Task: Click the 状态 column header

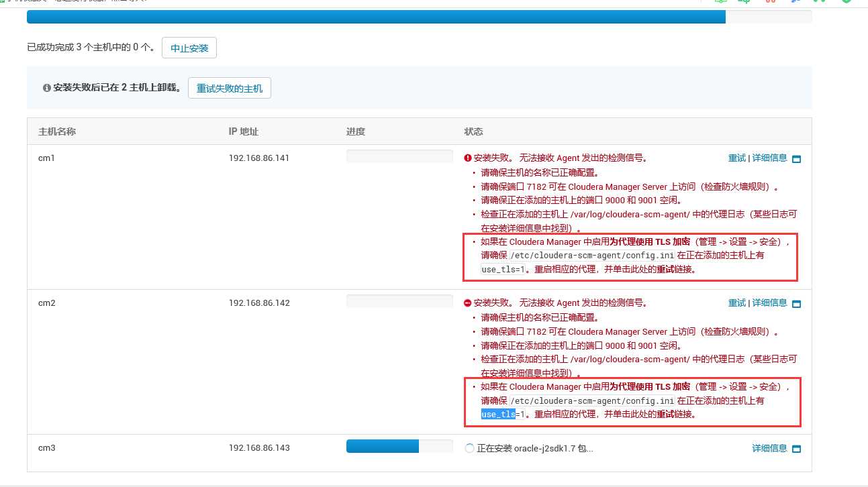Action: [x=473, y=131]
